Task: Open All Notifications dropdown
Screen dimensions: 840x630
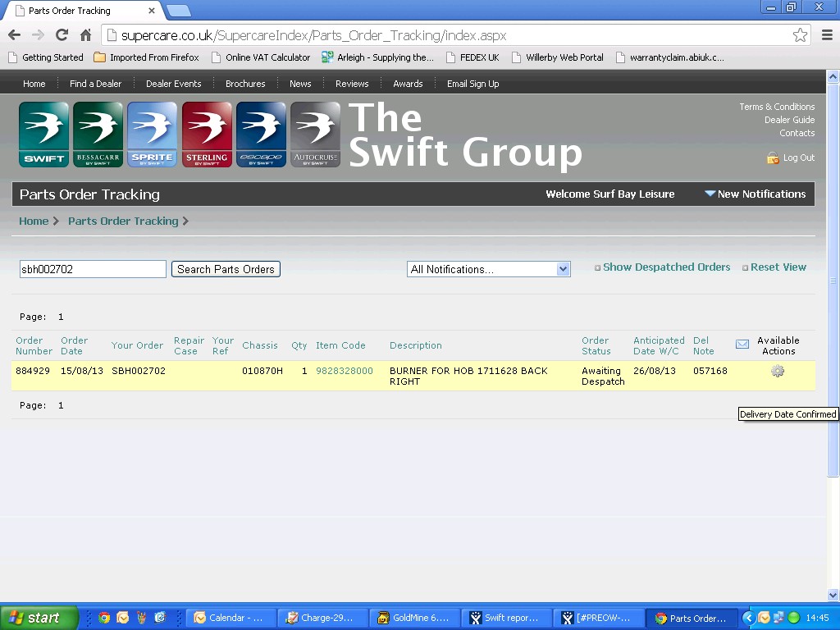Action: click(x=489, y=269)
